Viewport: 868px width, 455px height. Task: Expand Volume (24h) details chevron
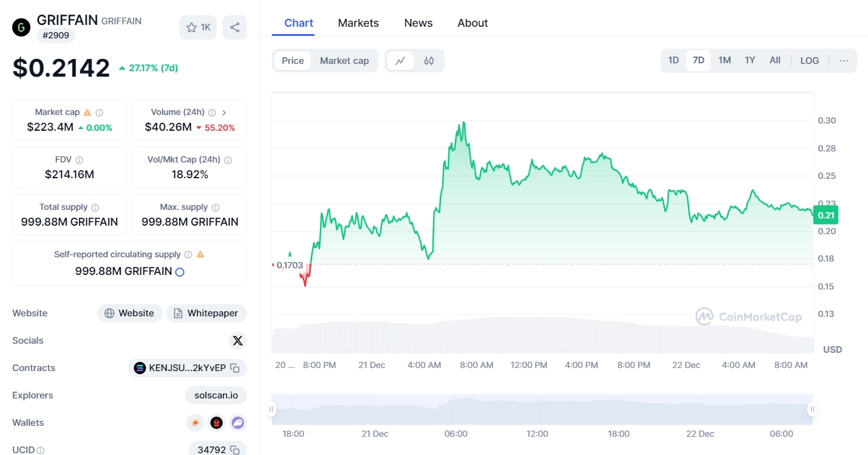224,112
